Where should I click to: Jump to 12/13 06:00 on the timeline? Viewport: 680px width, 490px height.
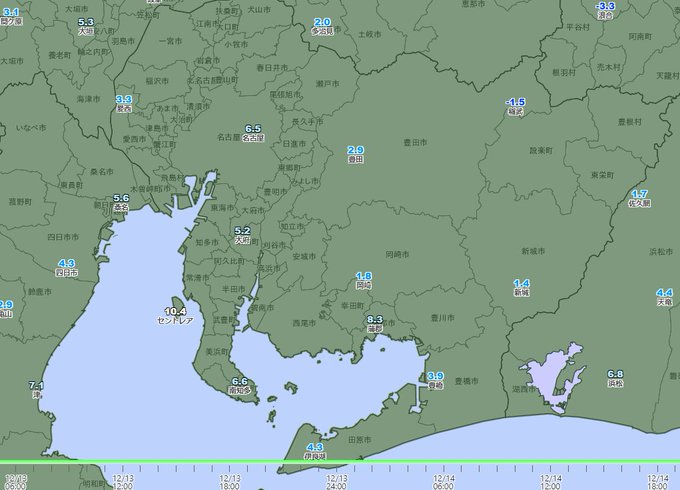click(16, 481)
